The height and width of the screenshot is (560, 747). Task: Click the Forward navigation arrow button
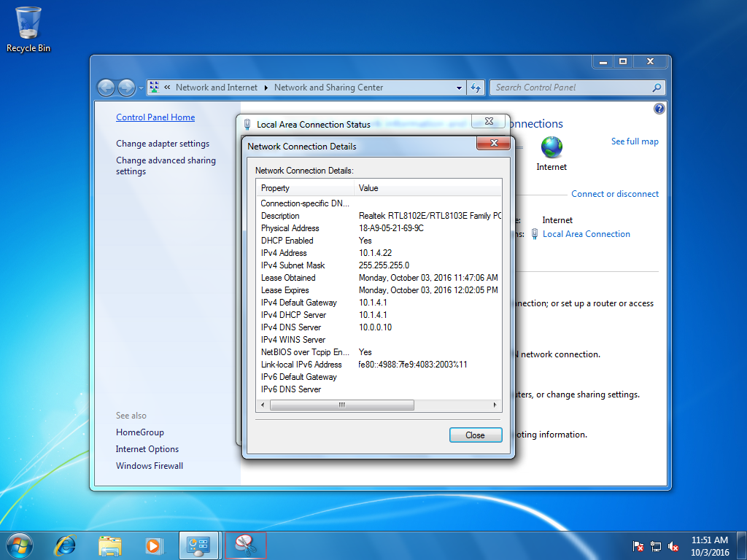[126, 87]
